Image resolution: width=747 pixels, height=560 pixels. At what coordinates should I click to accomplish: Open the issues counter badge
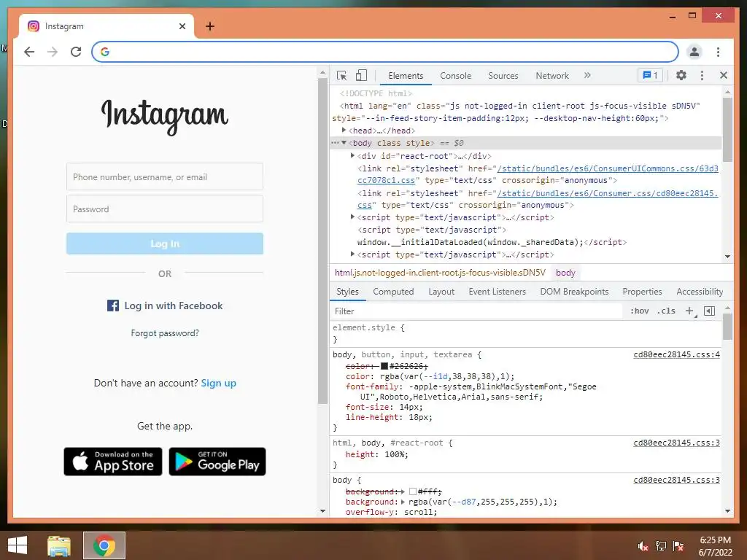tap(650, 75)
